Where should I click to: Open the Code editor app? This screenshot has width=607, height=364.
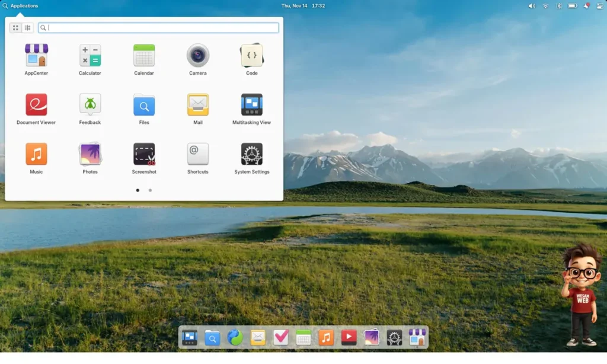tap(252, 56)
